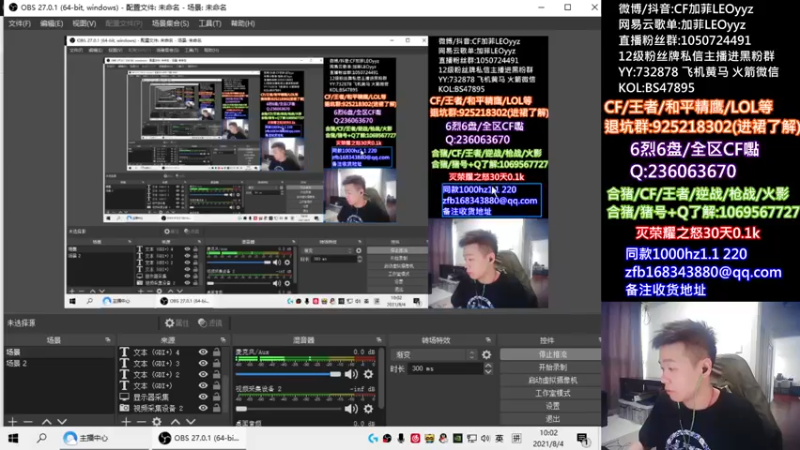The image size is (800, 450).
Task: Open source 属性 properties gear button
Action: 177,322
